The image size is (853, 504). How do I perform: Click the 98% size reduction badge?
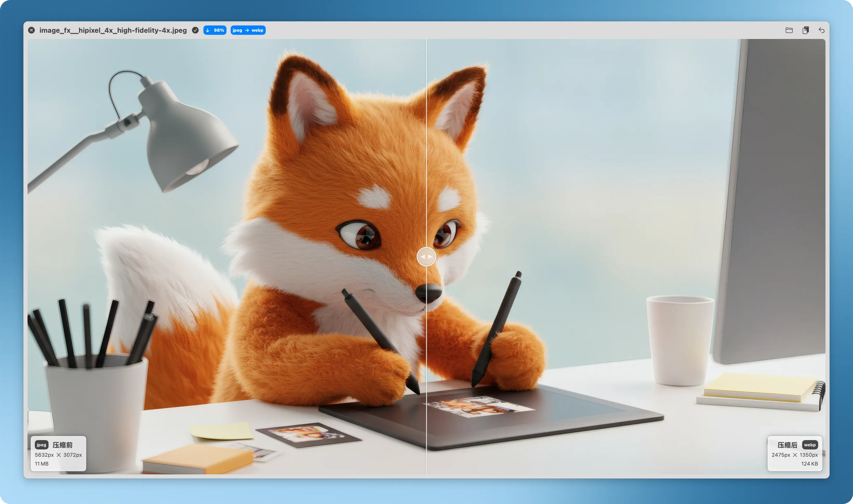(x=215, y=30)
